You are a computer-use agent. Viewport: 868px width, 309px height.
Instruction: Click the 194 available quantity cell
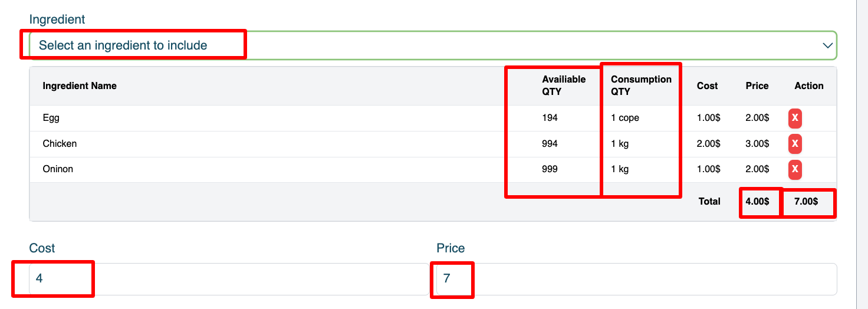pos(550,118)
